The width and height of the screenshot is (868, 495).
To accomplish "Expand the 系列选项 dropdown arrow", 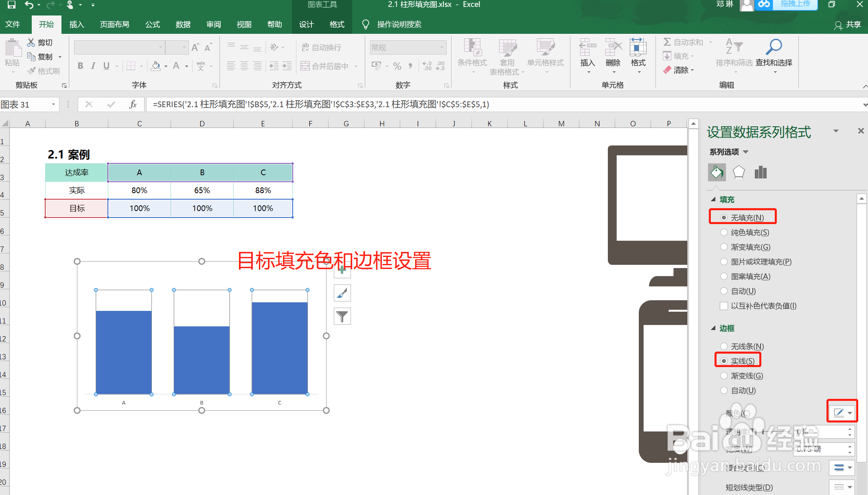I will pyautogui.click(x=745, y=152).
